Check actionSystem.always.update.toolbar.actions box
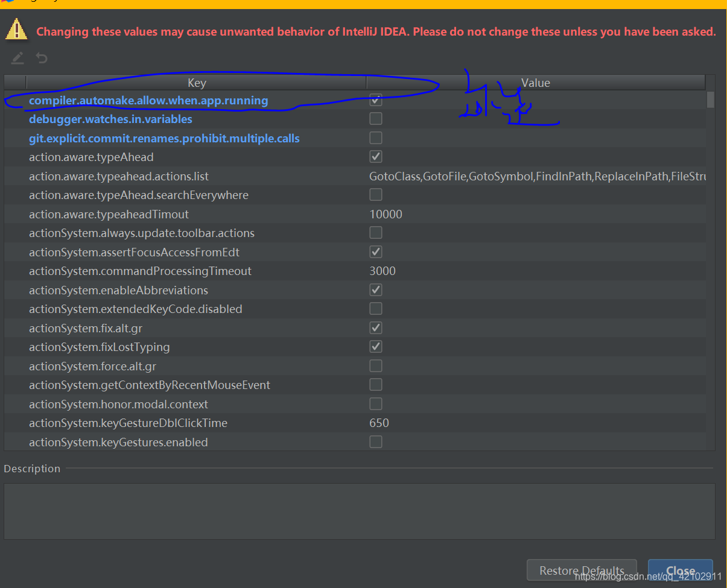727x588 pixels. (x=375, y=233)
